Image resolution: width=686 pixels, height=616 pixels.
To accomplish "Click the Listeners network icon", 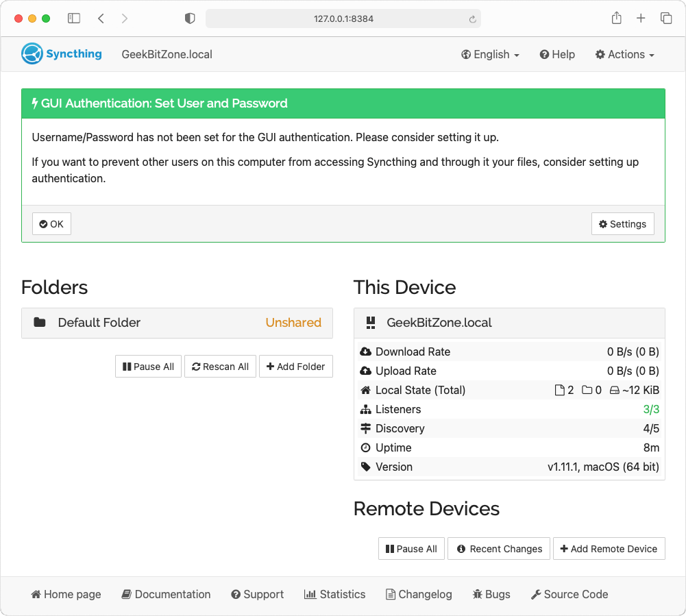I will click(365, 409).
